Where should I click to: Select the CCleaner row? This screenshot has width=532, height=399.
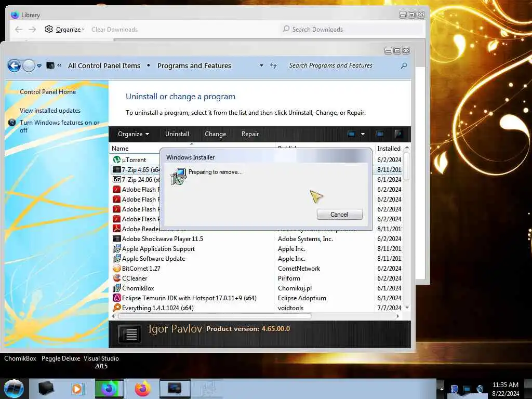(135, 278)
